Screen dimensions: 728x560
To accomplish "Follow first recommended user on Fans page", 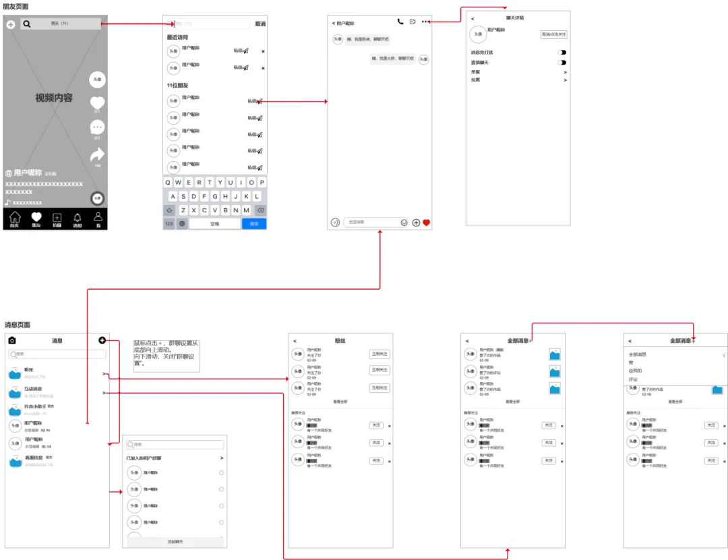I will pyautogui.click(x=376, y=425).
